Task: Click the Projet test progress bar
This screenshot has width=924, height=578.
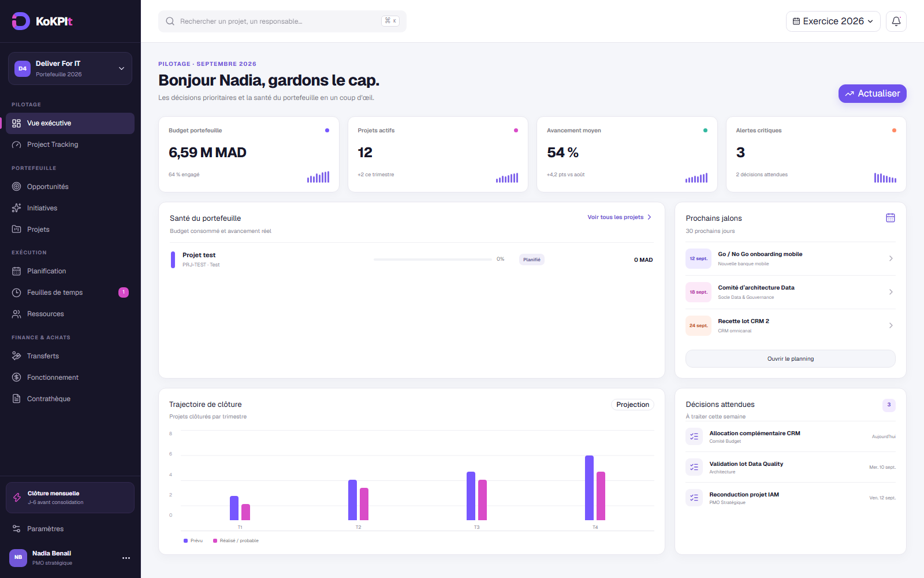Action: click(433, 260)
